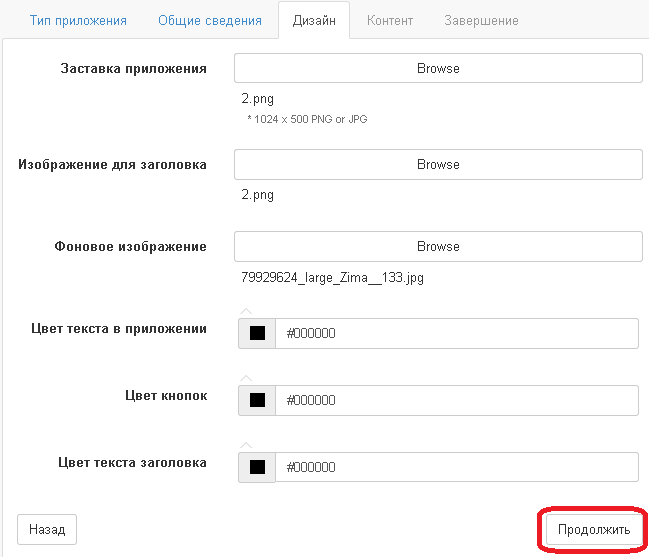The height and width of the screenshot is (557, 649).
Task: Go to the Контент tab
Action: 390,20
